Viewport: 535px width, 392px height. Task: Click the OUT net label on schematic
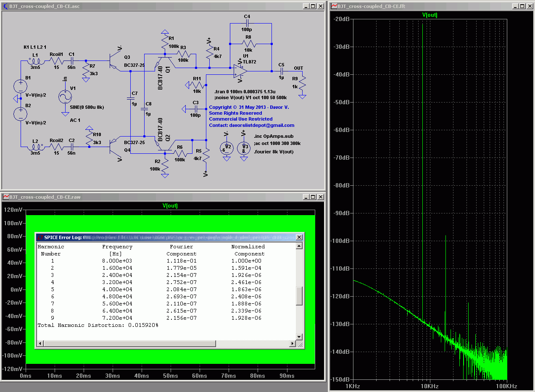click(298, 68)
